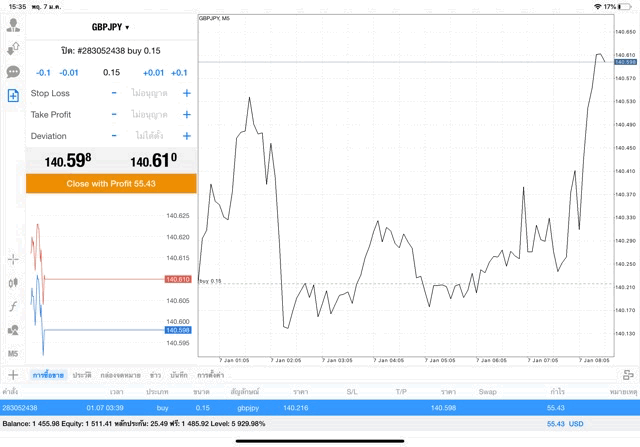
Task: Select the Take Profit value field
Action: tap(149, 114)
